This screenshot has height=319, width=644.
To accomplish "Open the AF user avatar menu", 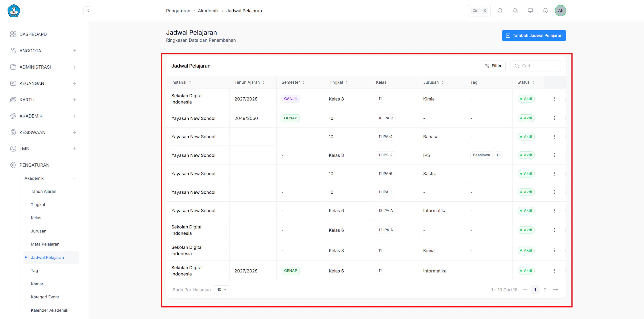I will coord(560,11).
